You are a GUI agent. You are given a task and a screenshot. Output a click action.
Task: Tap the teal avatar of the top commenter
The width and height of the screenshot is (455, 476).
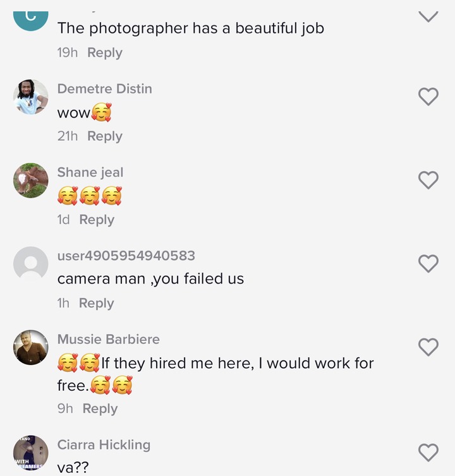[x=31, y=21]
